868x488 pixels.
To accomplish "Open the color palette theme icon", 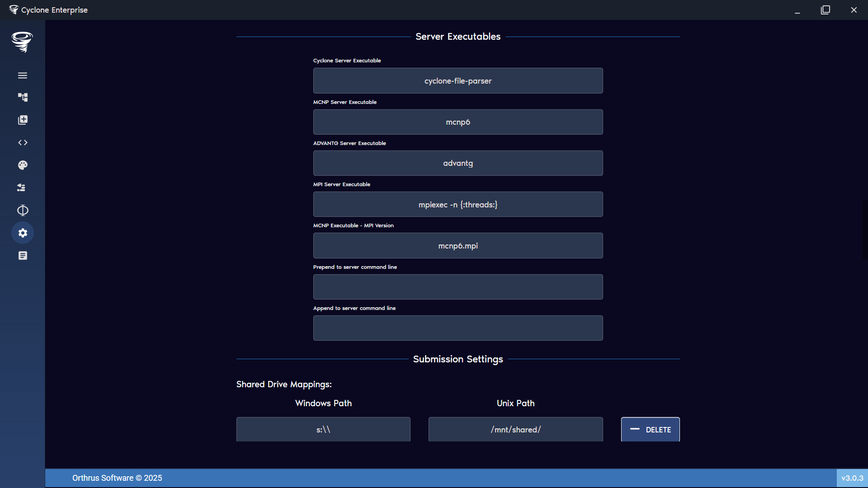I will (22, 165).
